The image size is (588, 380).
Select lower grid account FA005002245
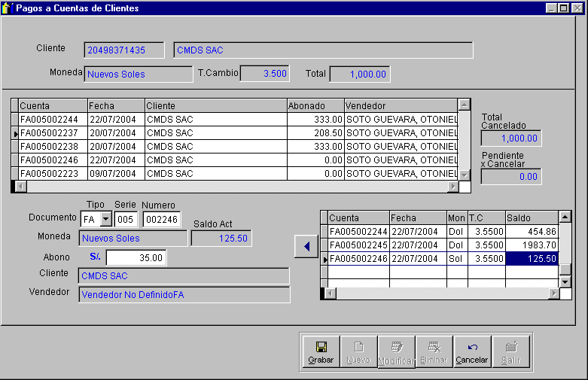[358, 245]
